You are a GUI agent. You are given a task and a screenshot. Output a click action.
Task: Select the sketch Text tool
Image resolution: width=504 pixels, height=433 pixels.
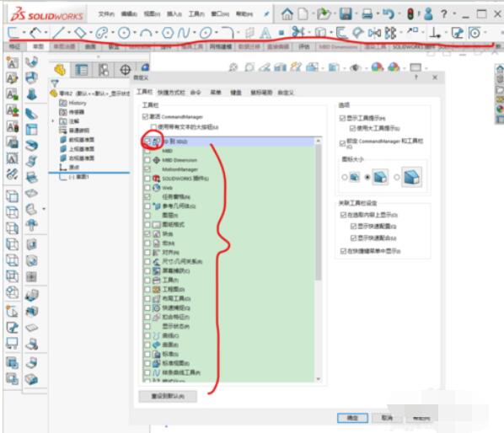(x=265, y=33)
